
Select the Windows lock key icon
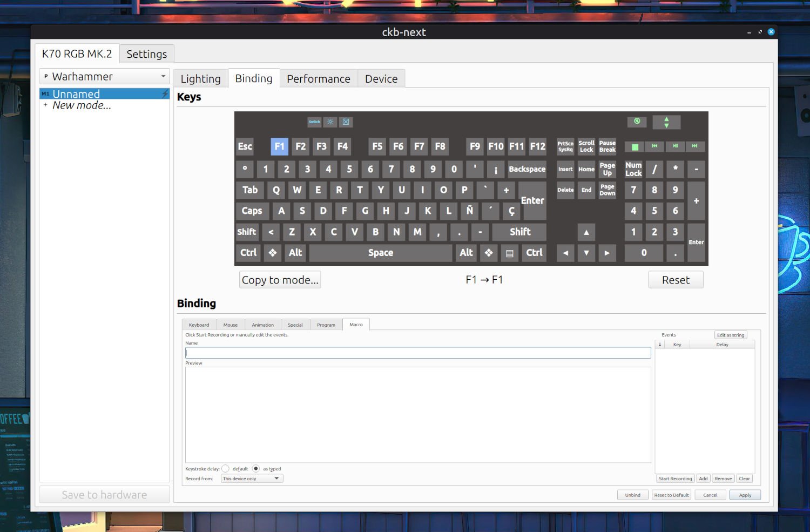click(x=346, y=122)
